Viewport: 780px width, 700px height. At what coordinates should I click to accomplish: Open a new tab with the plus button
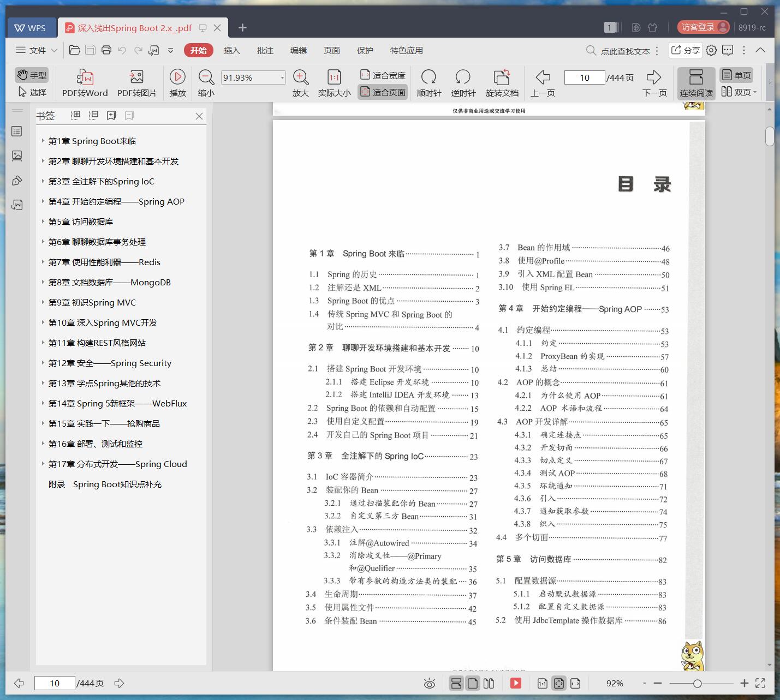coord(242,27)
